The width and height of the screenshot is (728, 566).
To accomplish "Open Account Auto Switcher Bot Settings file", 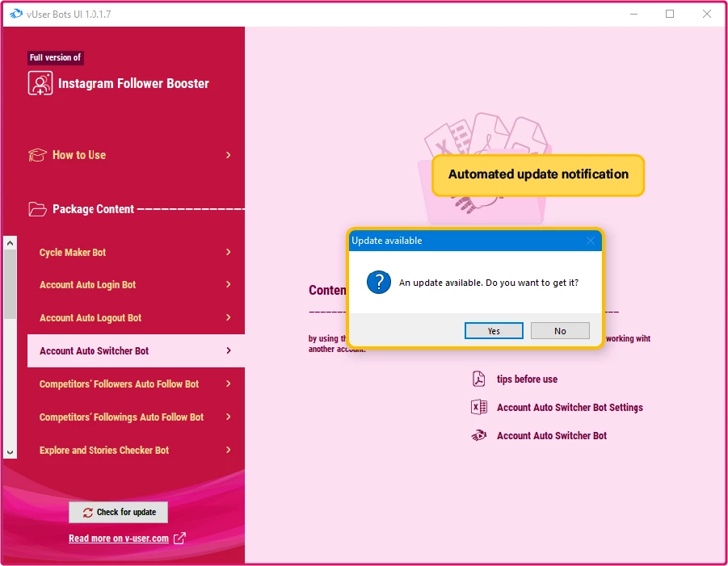I will [x=570, y=407].
